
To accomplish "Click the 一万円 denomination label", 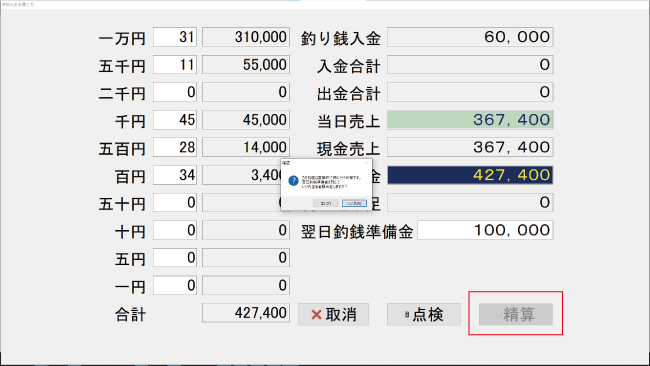I will point(122,39).
